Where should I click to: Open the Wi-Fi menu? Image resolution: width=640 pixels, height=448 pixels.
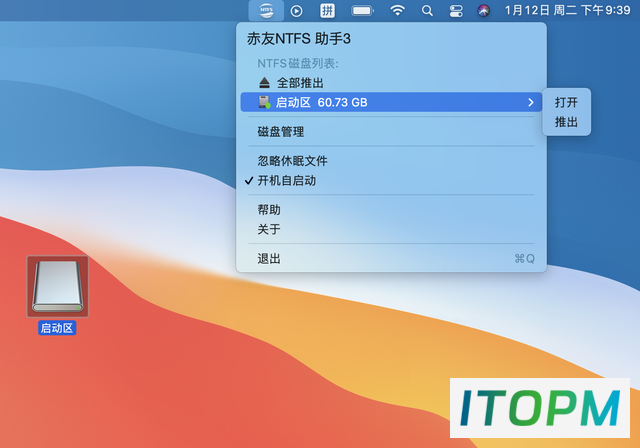(397, 10)
